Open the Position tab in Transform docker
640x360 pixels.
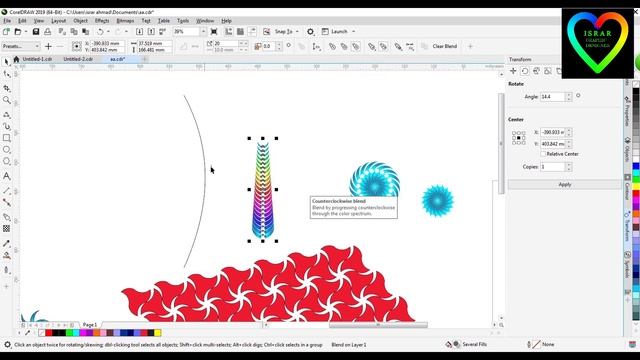coord(513,71)
